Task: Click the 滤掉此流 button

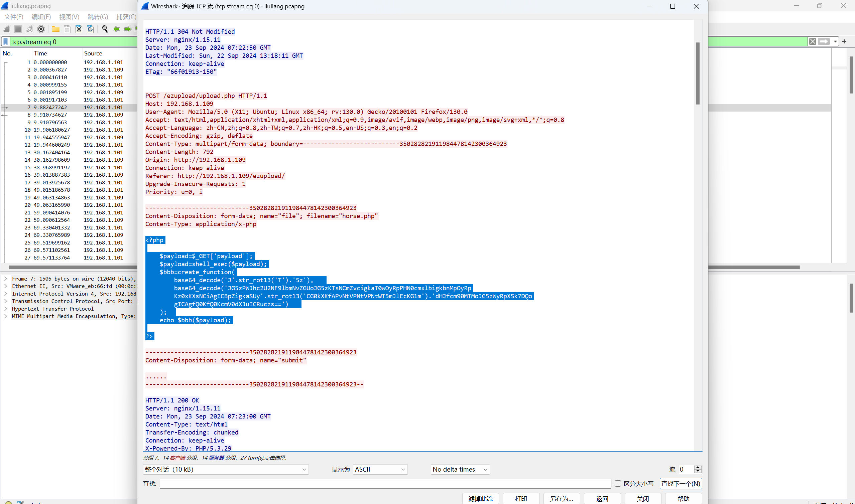Action: point(480,498)
